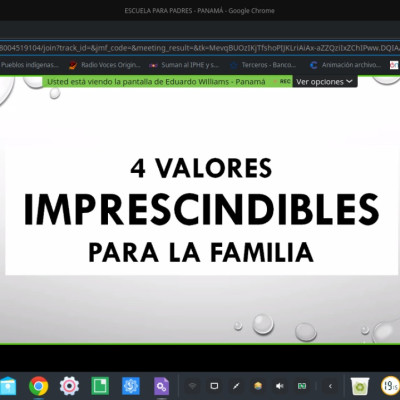The image size is (400, 400).
Task: Open the Ver opciones dropdown
Action: [324, 82]
